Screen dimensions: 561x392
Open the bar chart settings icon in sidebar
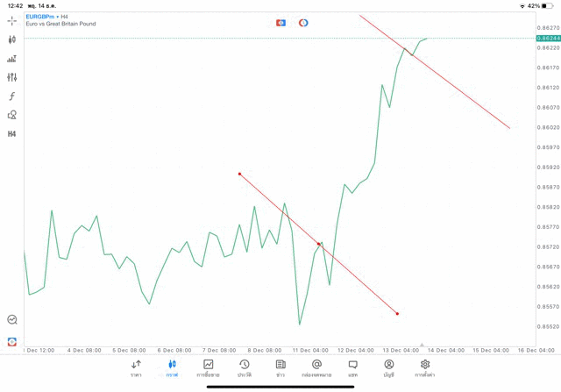(12, 59)
